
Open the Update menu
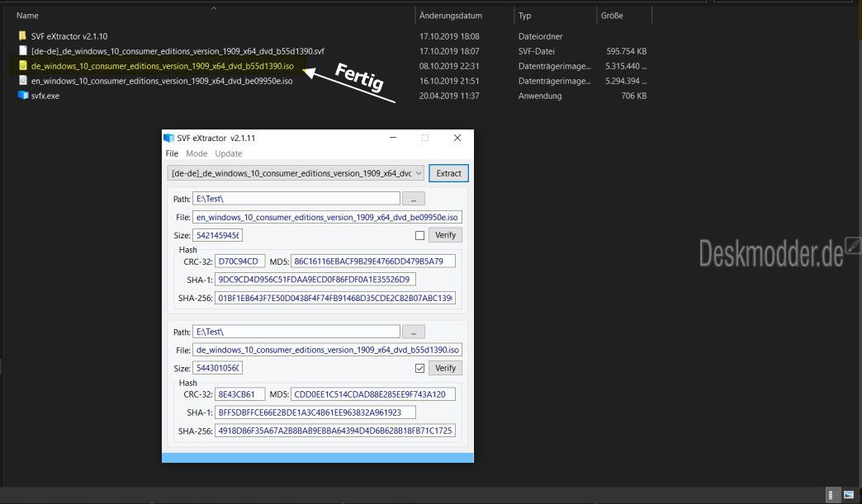pos(228,153)
